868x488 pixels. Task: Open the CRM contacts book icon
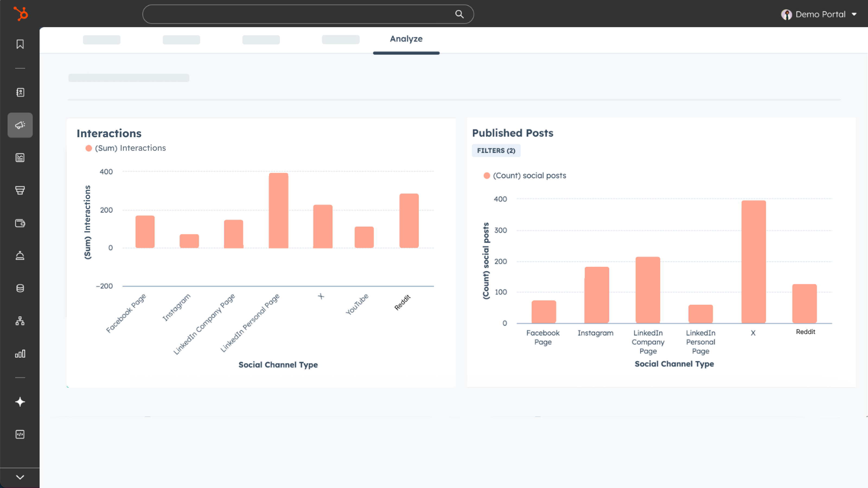20,92
